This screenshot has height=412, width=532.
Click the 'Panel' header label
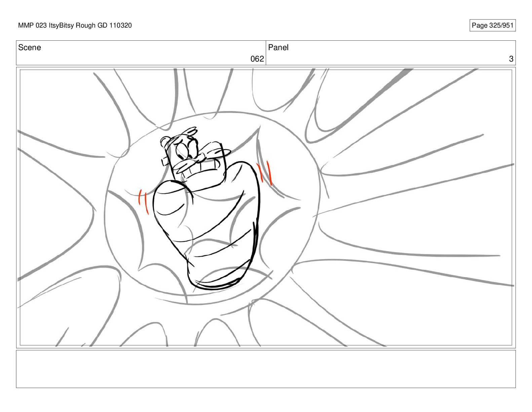tap(278, 47)
